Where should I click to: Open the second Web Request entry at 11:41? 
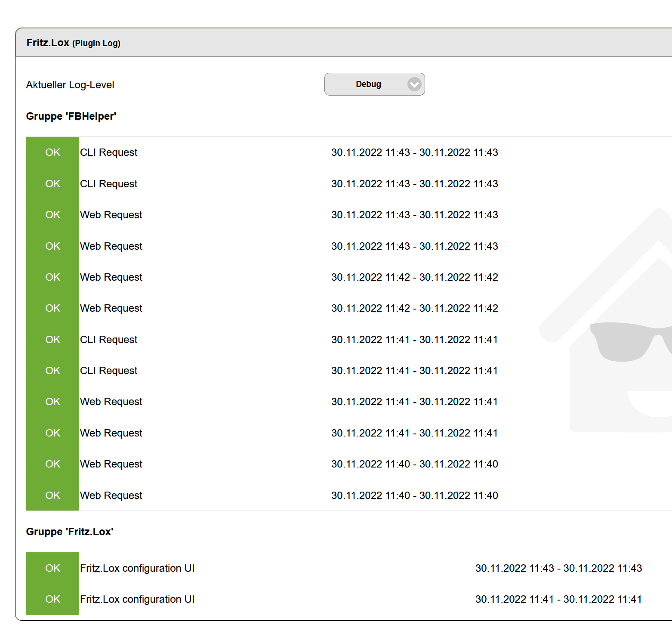(111, 433)
